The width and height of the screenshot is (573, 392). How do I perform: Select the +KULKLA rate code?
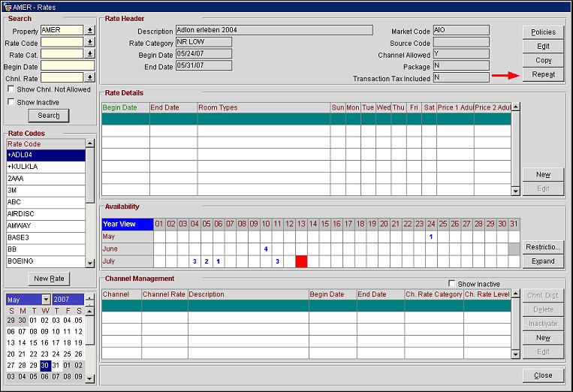coord(45,167)
